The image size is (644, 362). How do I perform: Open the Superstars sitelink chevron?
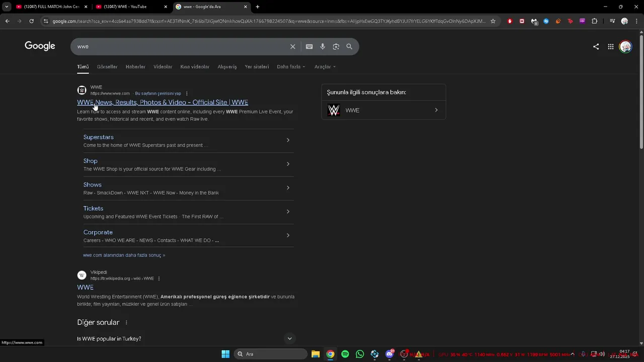pyautogui.click(x=288, y=140)
